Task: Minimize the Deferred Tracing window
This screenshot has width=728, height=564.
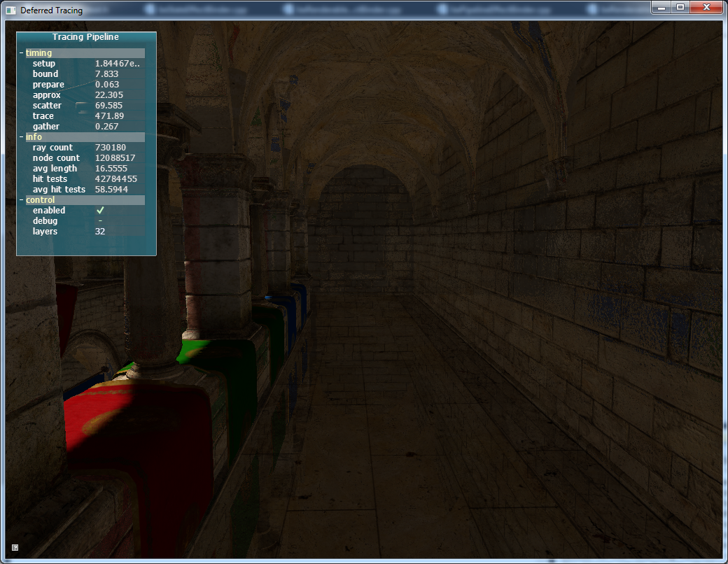Action: [661, 7]
